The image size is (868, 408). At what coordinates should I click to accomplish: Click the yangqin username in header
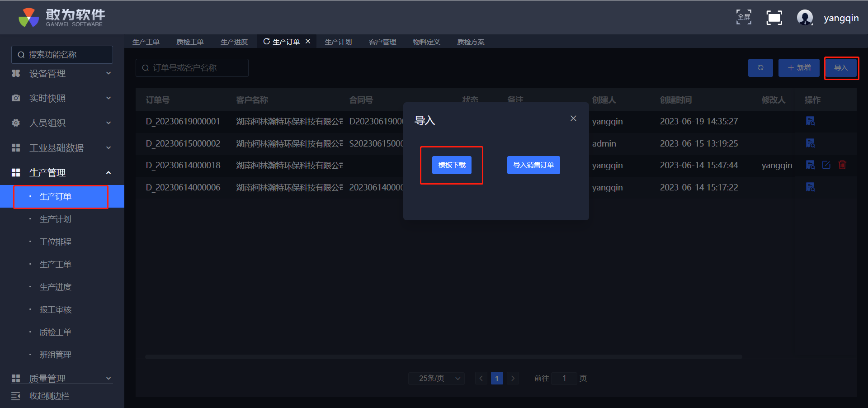[841, 18]
